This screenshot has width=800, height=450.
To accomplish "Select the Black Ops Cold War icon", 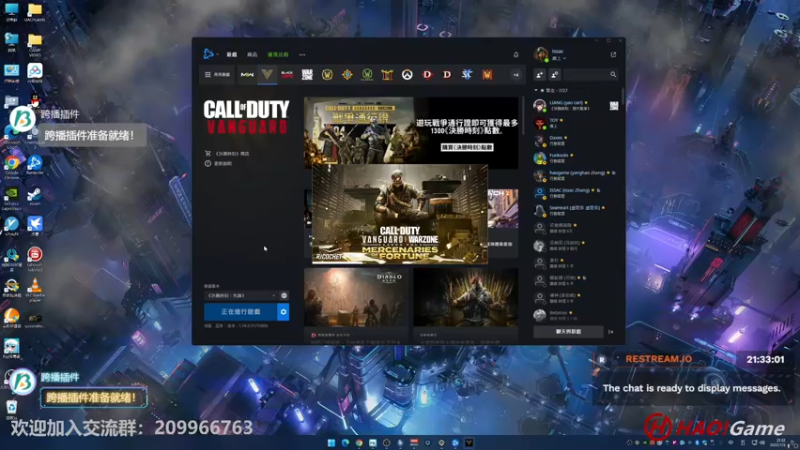I will 287,74.
